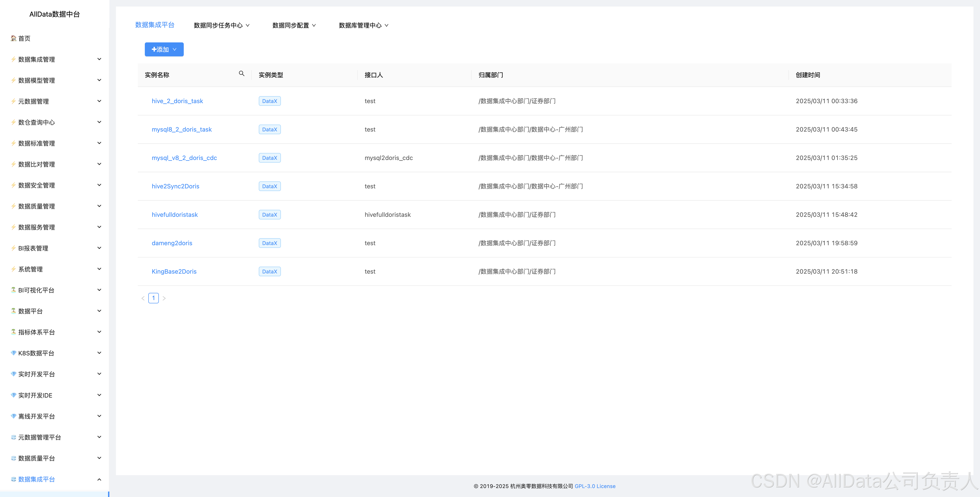
Task: Open hivefulldoristask instance link
Action: [x=175, y=215]
